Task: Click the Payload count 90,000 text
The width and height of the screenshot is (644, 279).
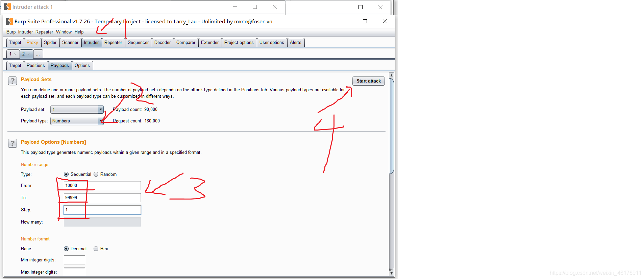Action: pyautogui.click(x=135, y=109)
